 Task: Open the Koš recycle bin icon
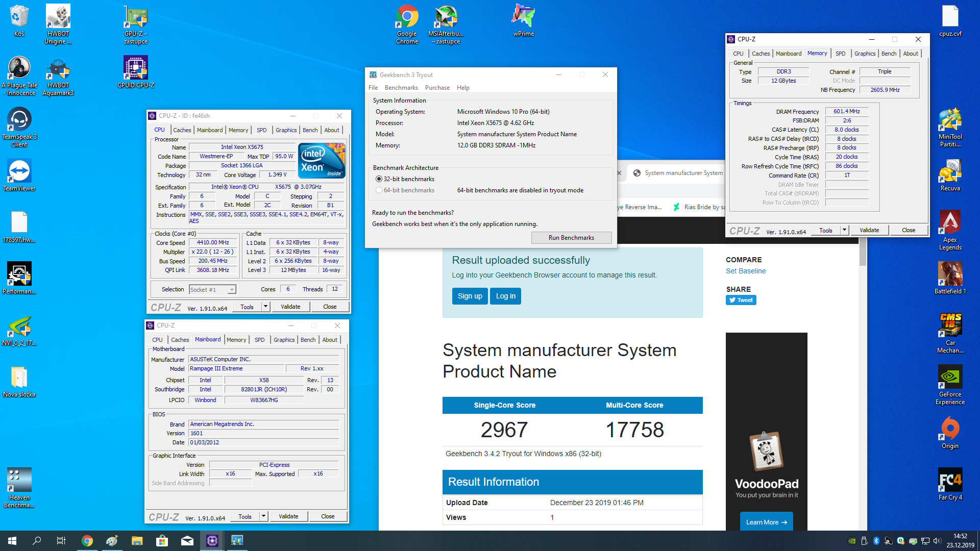(19, 20)
